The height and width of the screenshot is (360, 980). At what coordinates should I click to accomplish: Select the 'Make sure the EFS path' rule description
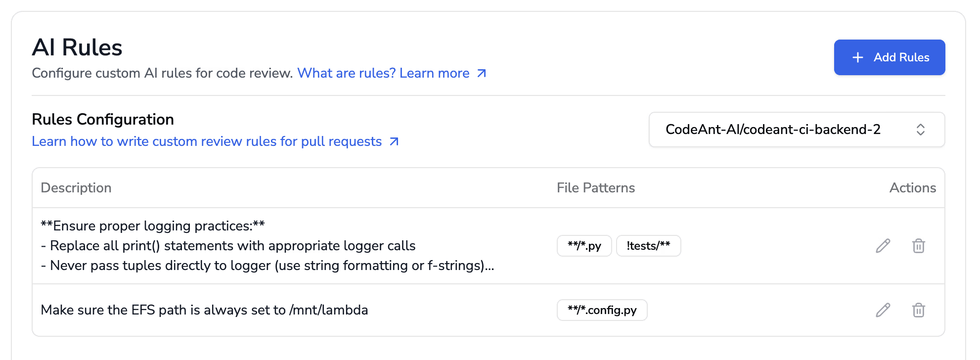pyautogui.click(x=204, y=310)
